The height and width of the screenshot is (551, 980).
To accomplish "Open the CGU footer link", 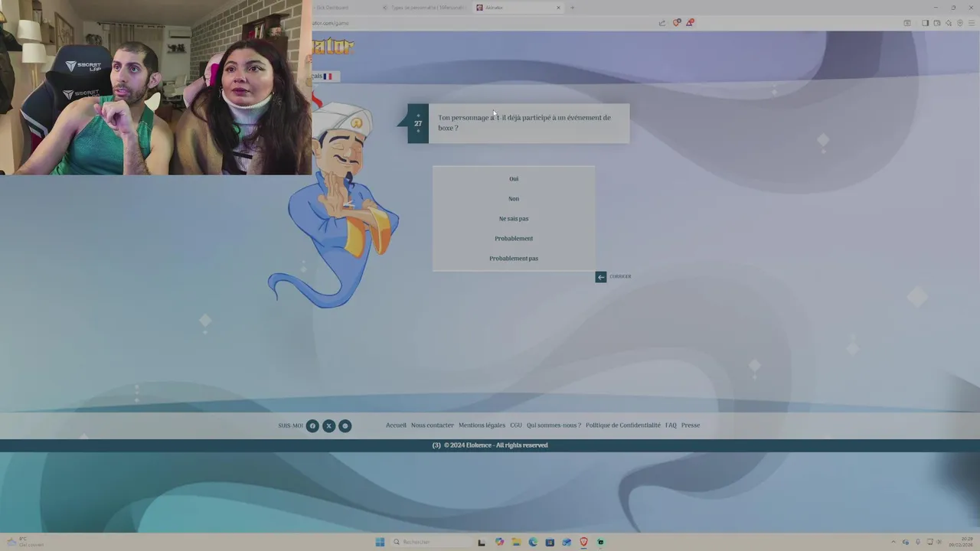I will coord(516,425).
